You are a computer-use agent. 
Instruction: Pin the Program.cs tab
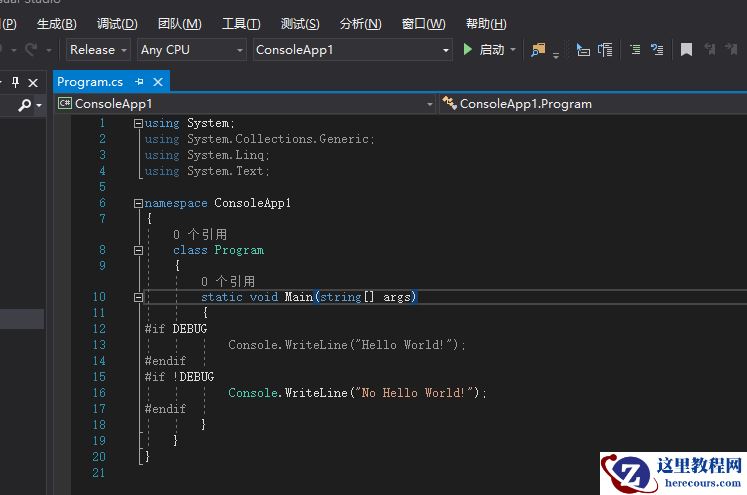point(139,82)
